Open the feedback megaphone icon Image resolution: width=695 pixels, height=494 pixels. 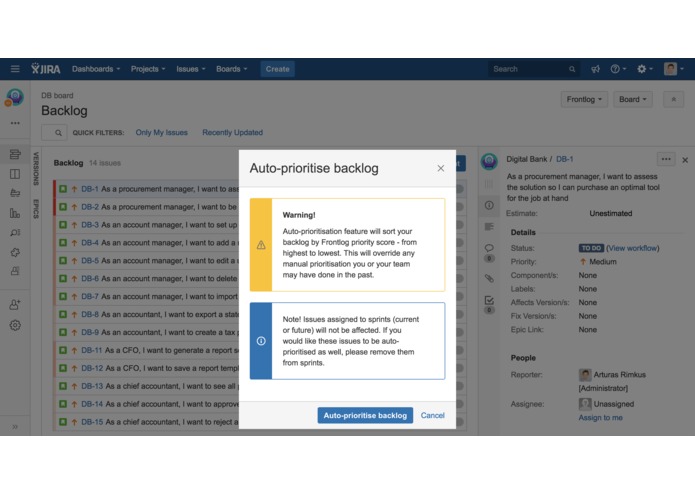(595, 69)
